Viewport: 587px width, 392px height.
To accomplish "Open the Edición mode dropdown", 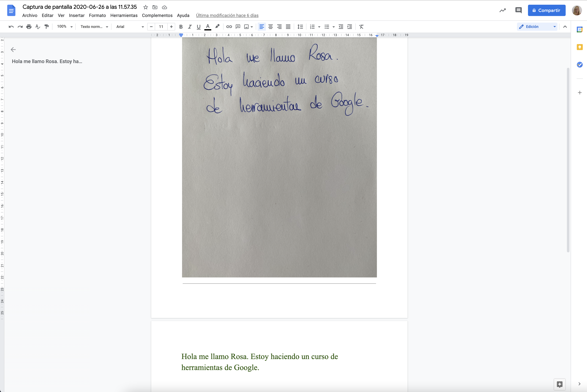I will 537,27.
